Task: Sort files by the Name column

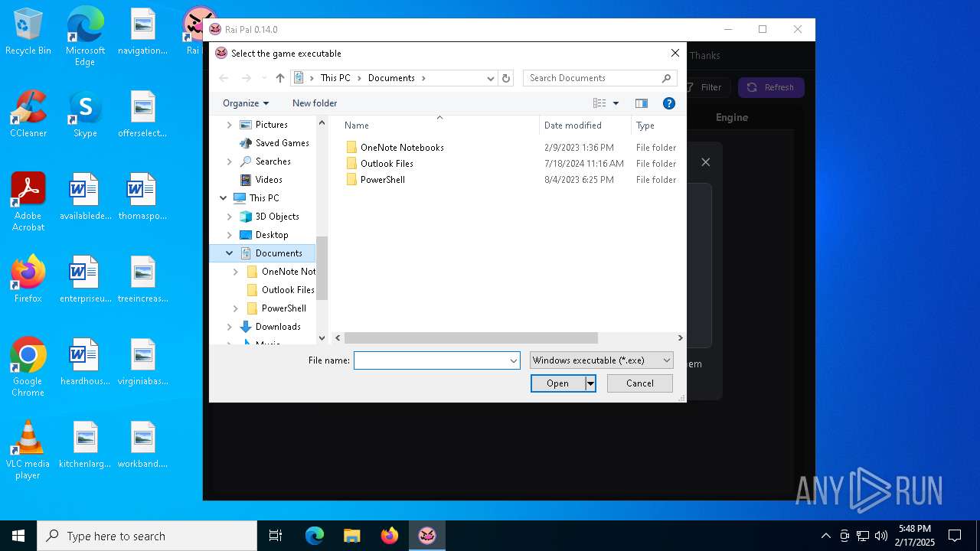Action: 439,126
